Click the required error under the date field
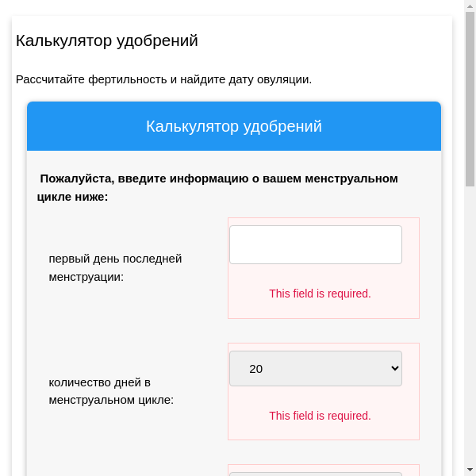 (320, 294)
